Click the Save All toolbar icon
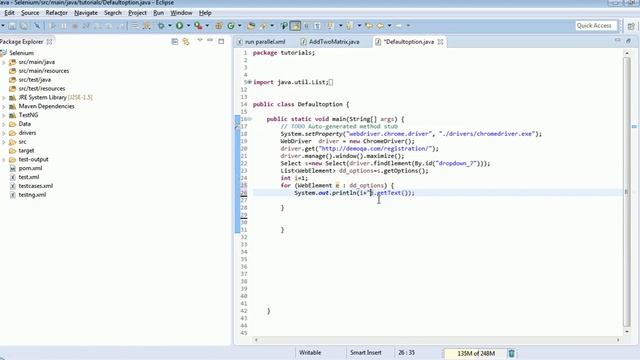The height and width of the screenshot is (360, 640). click(24, 26)
